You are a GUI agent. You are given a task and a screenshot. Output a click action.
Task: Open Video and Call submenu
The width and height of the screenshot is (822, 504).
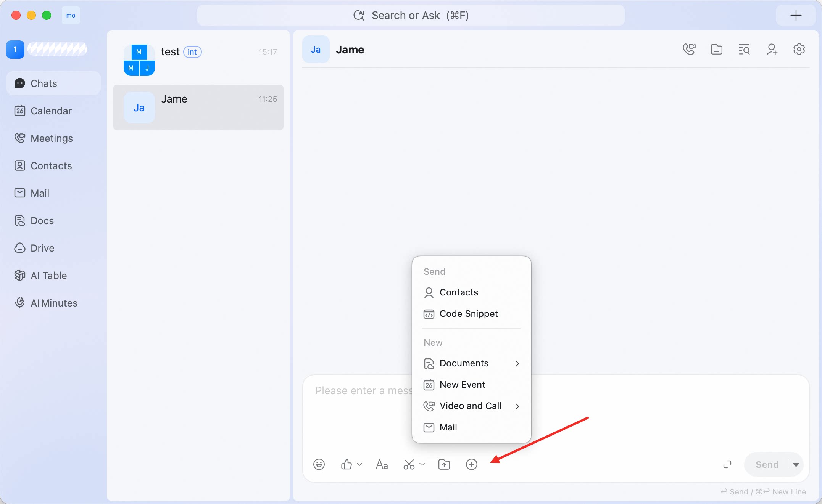click(x=472, y=406)
